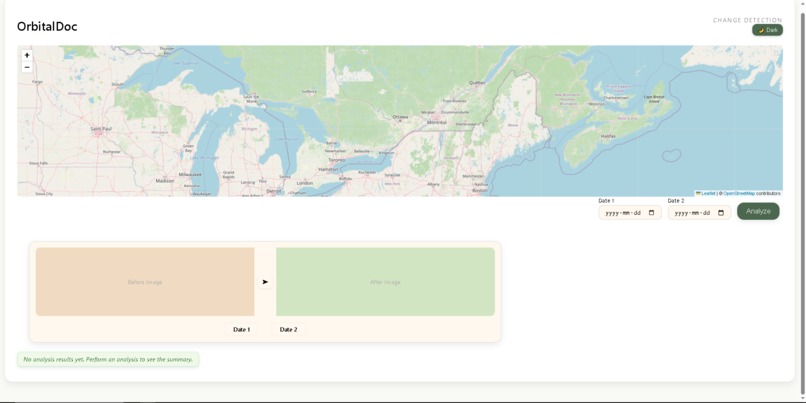The height and width of the screenshot is (403, 806).
Task: Click Halifax label on the map
Action: pyautogui.click(x=608, y=136)
